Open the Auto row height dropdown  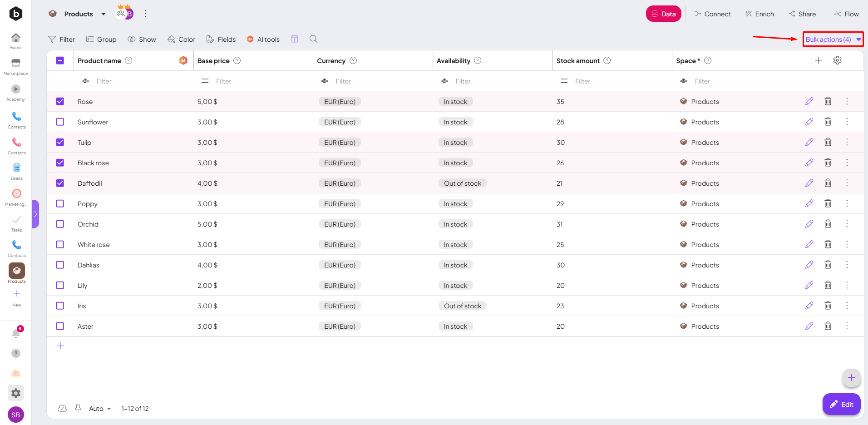(x=100, y=409)
